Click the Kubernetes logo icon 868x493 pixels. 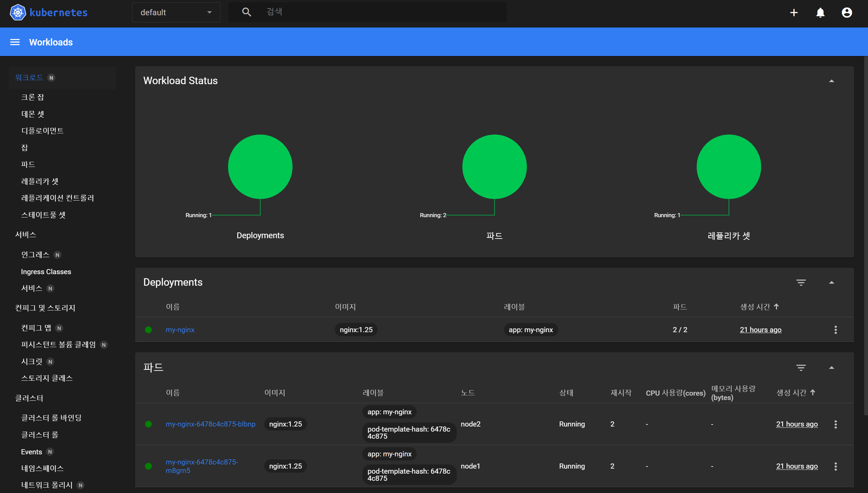18,13
